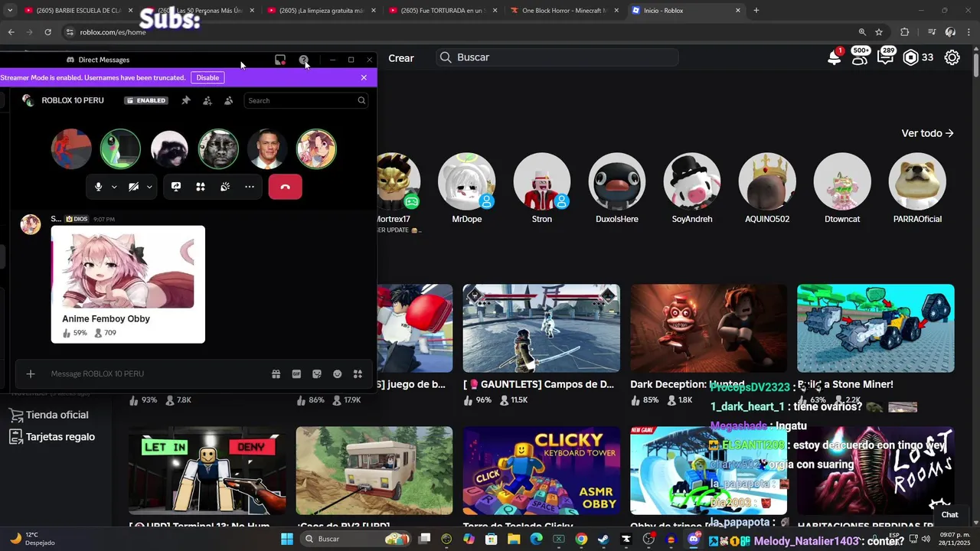Open Discord inbox icon in title bar

280,60
